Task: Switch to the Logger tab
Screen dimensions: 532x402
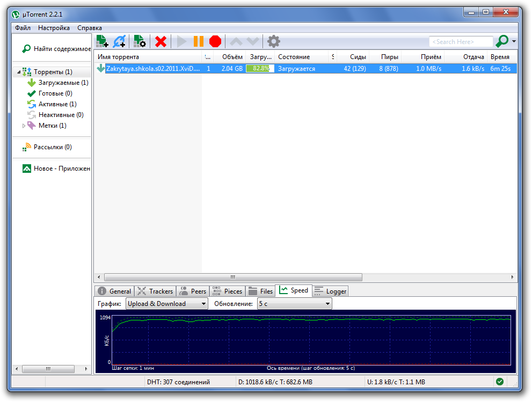Action: click(331, 291)
